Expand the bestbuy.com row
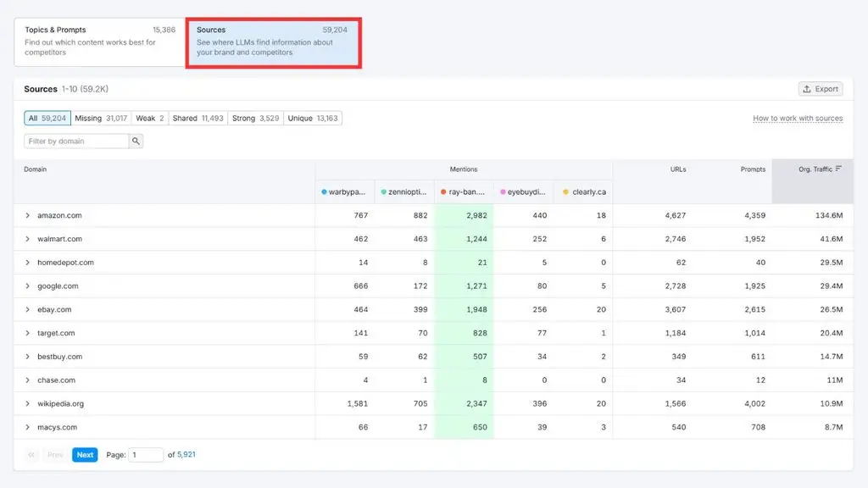Image resolution: width=868 pixels, height=488 pixels. pyautogui.click(x=27, y=357)
